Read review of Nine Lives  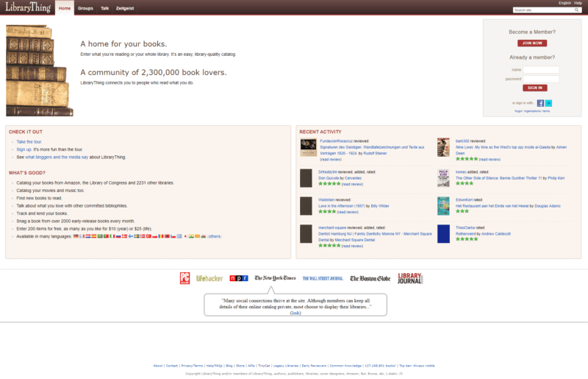point(490,160)
